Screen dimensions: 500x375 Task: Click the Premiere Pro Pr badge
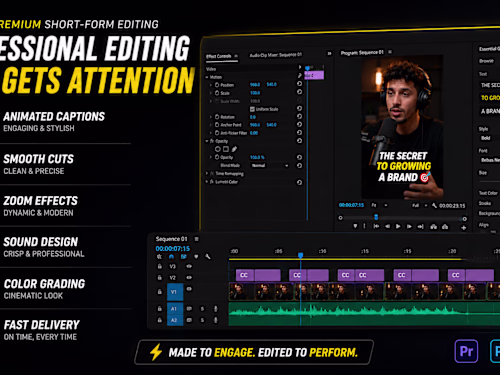(x=466, y=351)
